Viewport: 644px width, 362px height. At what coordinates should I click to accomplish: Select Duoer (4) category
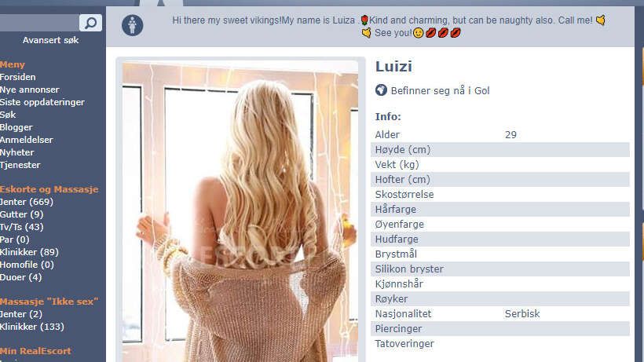point(20,277)
